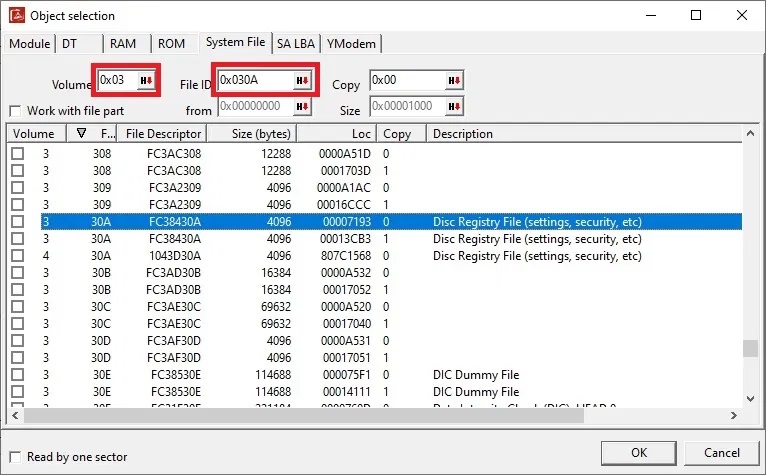766x475 pixels.
Task: Click the application icon in the title bar
Action: 15,15
